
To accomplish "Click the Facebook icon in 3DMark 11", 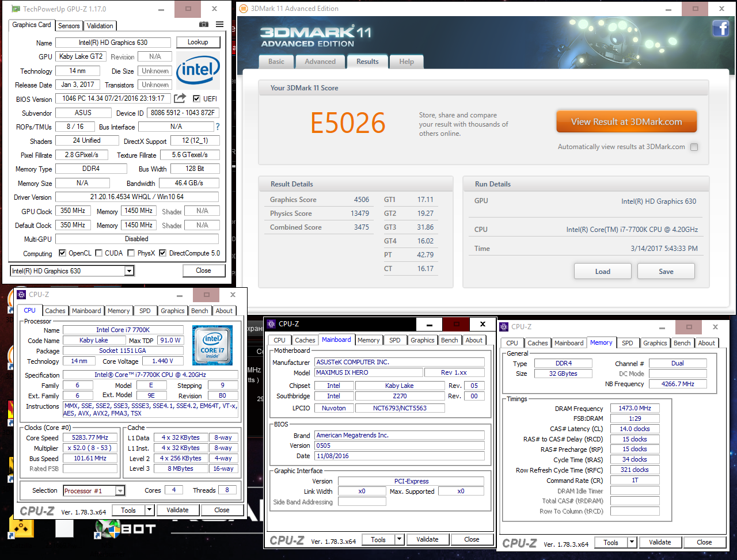I will click(x=721, y=28).
